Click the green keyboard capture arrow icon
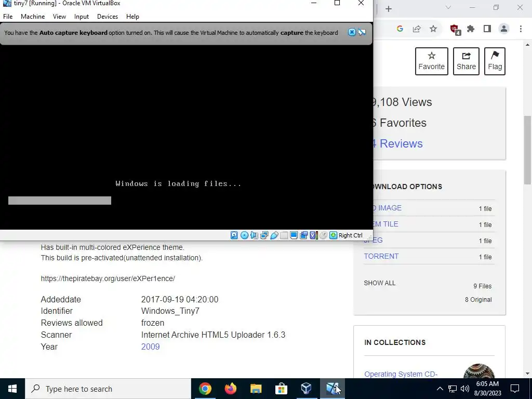 pyautogui.click(x=333, y=235)
